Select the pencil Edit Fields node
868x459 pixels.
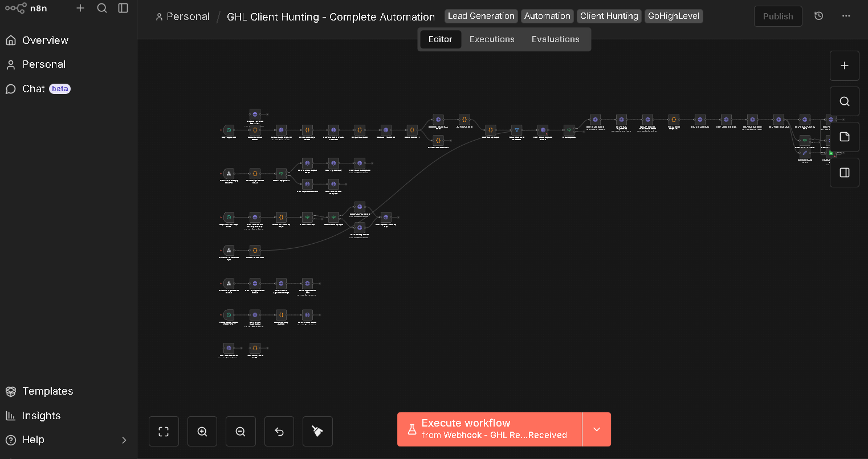click(x=805, y=153)
